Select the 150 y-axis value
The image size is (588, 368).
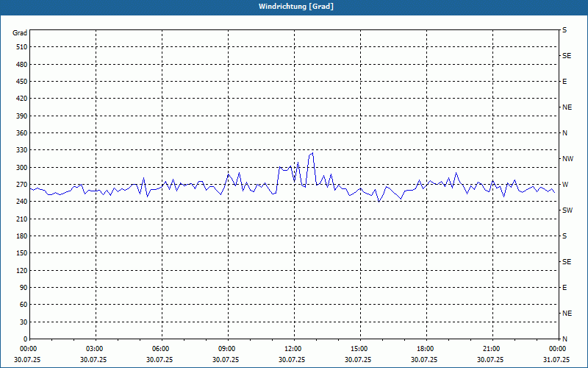click(22, 253)
